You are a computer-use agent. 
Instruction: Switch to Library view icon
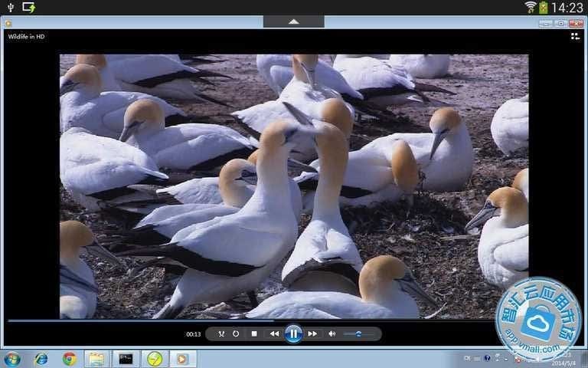(x=575, y=36)
